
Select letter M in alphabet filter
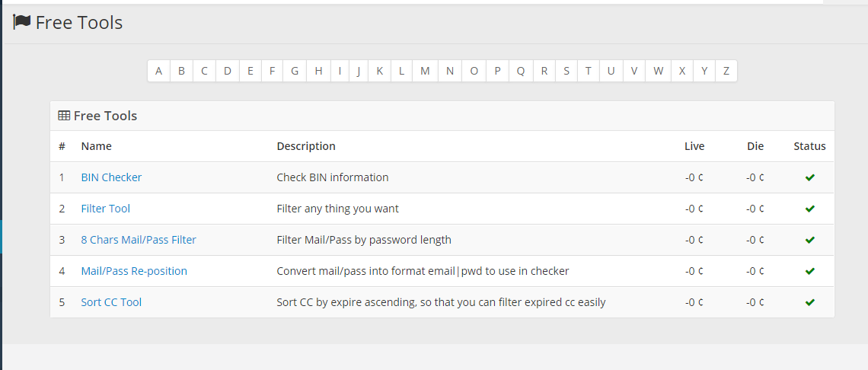[425, 71]
